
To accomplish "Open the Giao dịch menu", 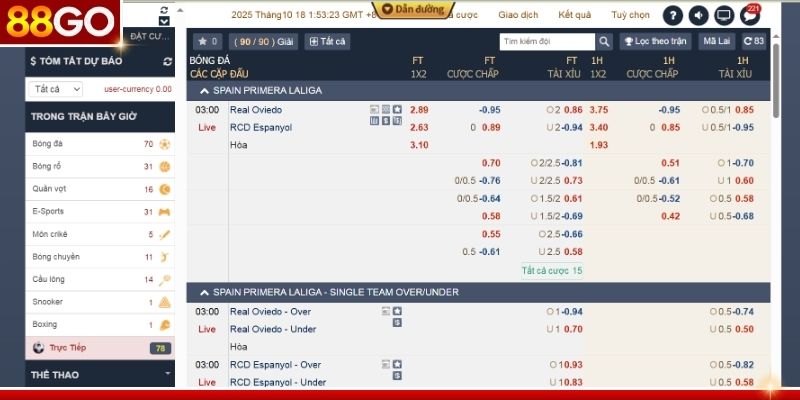I will point(518,15).
